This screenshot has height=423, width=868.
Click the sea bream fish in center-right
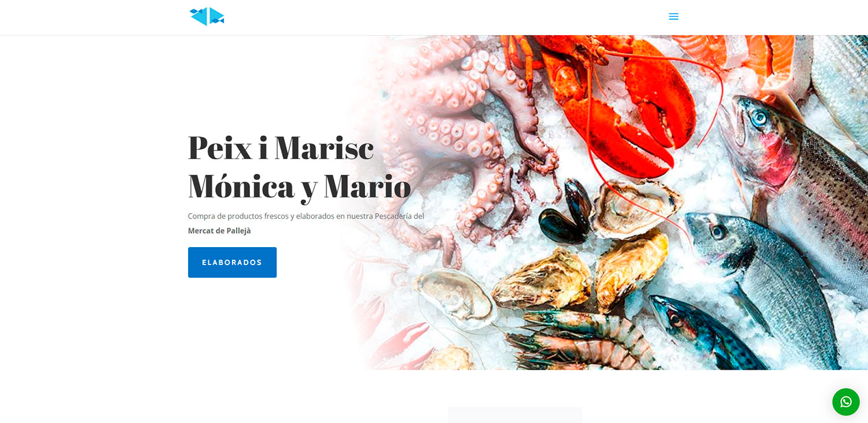(764, 278)
